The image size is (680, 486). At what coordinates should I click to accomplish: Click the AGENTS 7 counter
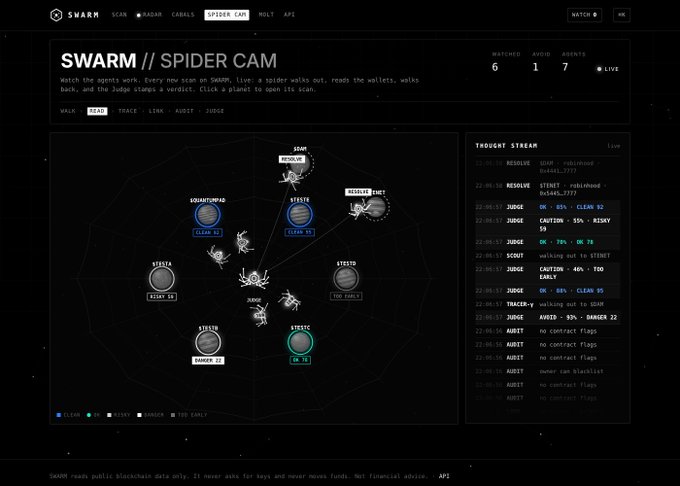click(573, 62)
